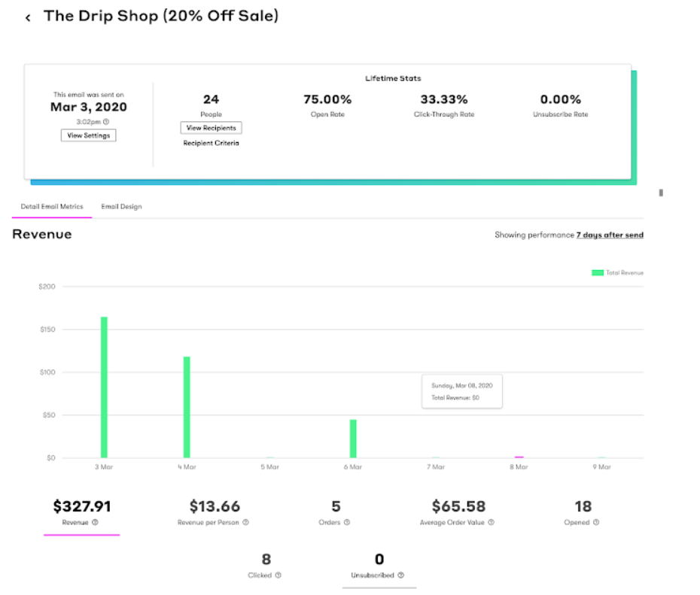Click The Drip Shop (20% Off Sale) title
This screenshot has height=595, width=700.
(161, 16)
